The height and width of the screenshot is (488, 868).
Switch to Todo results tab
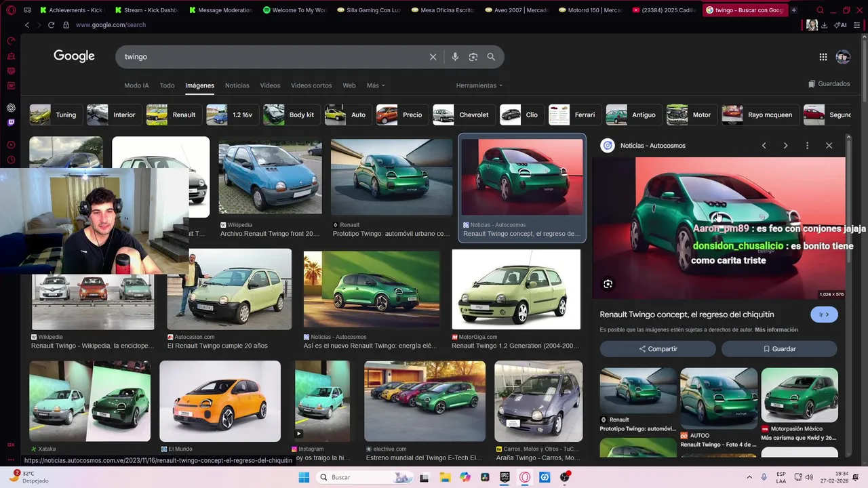coord(167,85)
